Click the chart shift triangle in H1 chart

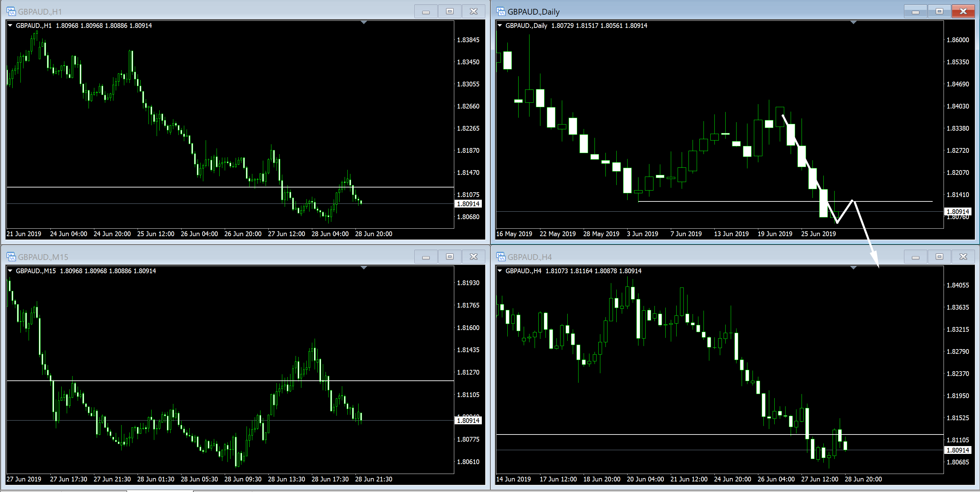(364, 23)
